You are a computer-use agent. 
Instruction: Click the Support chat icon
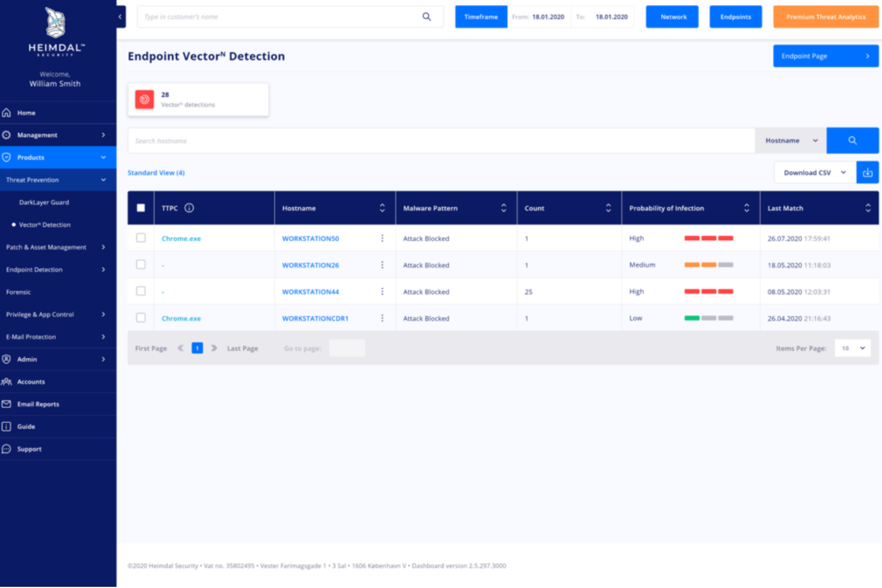[x=7, y=449]
